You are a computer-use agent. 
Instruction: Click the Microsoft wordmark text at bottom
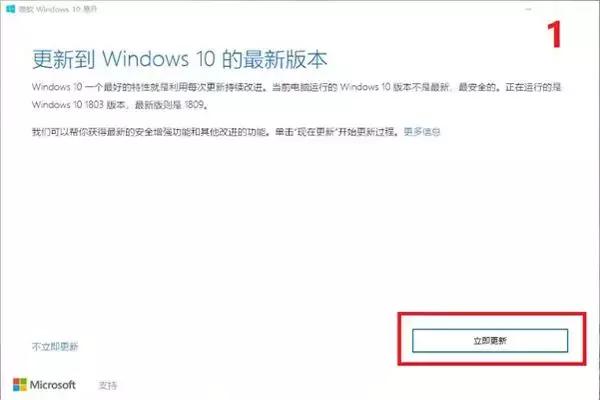[x=53, y=385]
